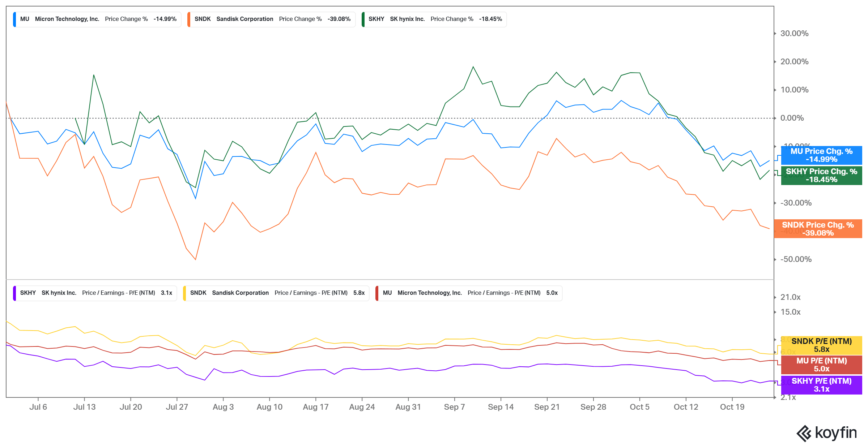Click the 30.00% y-axis tick label

(x=794, y=34)
